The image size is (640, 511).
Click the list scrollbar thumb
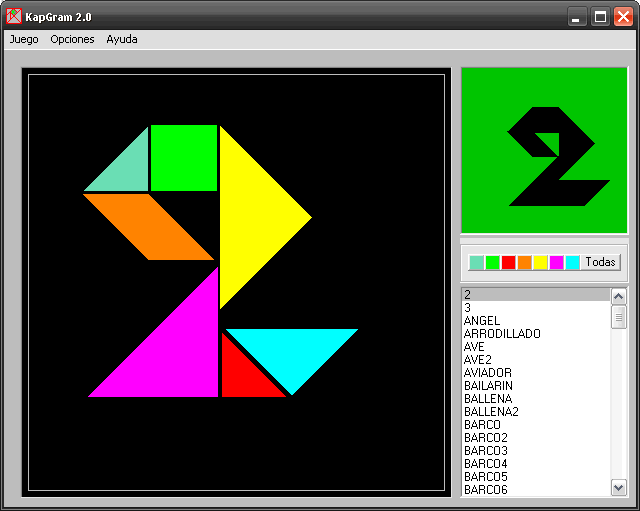(x=618, y=317)
